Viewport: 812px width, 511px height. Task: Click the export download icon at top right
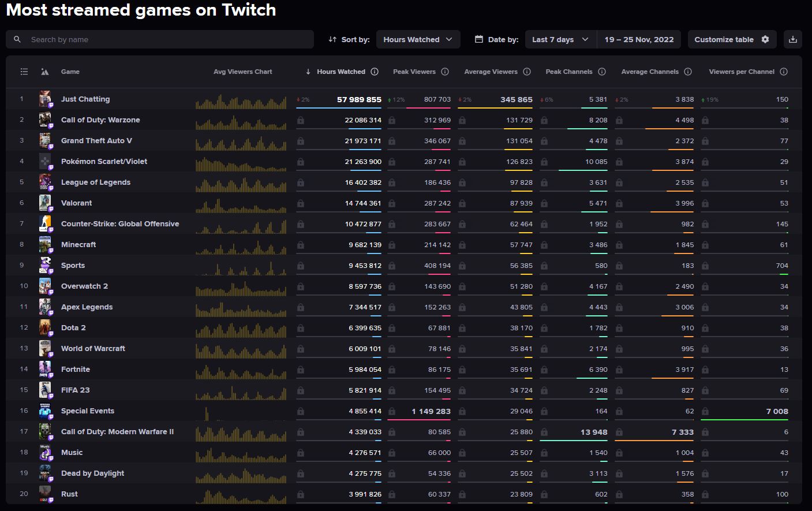793,39
